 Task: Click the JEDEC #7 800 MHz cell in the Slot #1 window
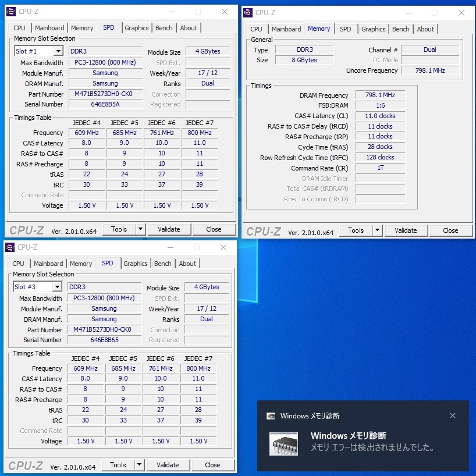tap(200, 133)
